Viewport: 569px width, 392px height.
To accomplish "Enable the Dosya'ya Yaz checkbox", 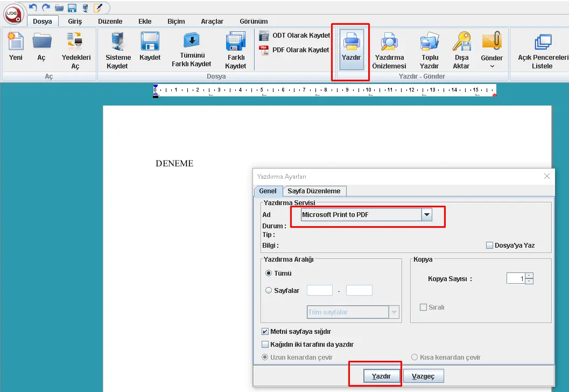I will pyautogui.click(x=489, y=246).
